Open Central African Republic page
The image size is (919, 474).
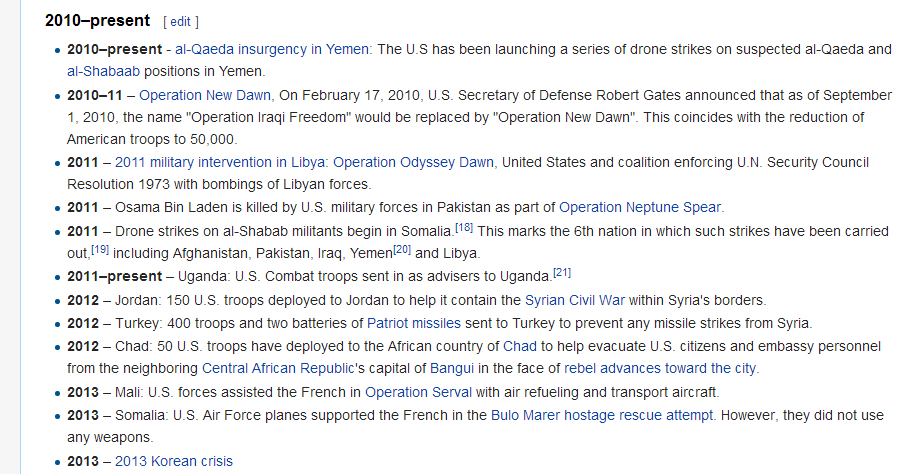278,369
